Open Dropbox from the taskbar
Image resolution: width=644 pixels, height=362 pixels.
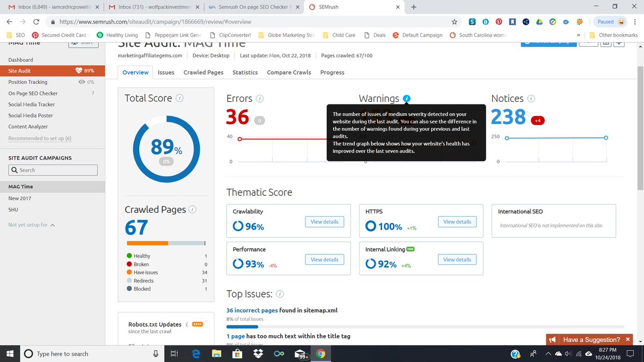(258, 354)
